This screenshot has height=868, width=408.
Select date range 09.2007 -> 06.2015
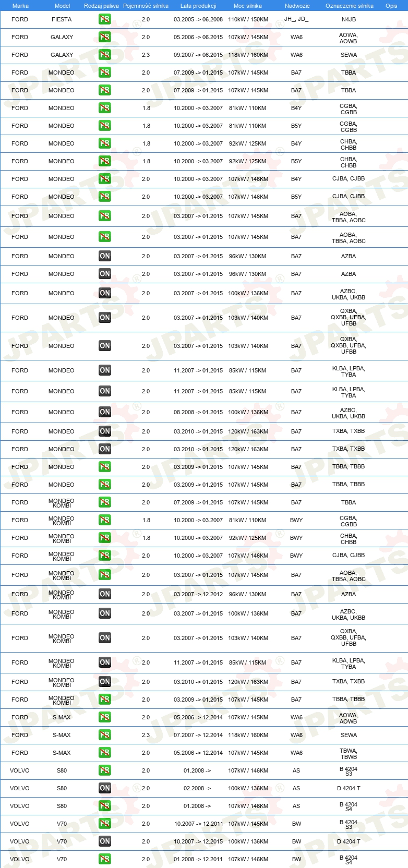tap(198, 55)
